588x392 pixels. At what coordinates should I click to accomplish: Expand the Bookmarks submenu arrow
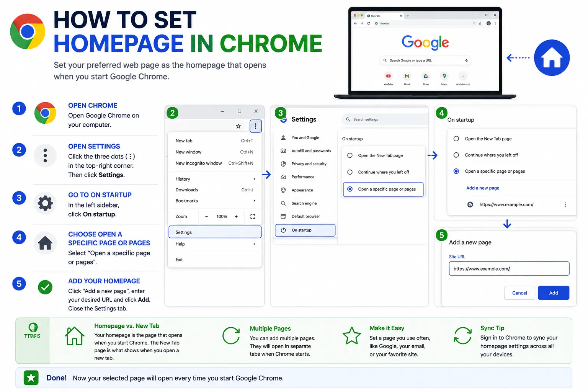tap(254, 201)
